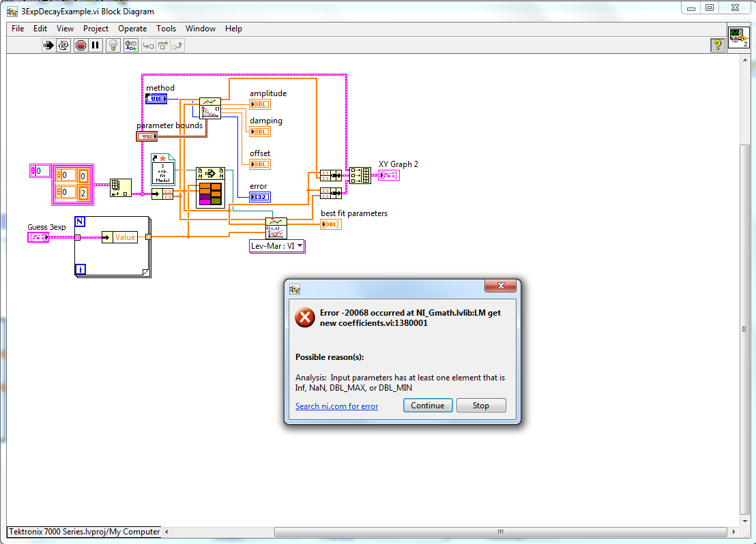This screenshot has width=756, height=544.
Task: Click the Run Continuously toolbar button
Action: click(x=63, y=45)
